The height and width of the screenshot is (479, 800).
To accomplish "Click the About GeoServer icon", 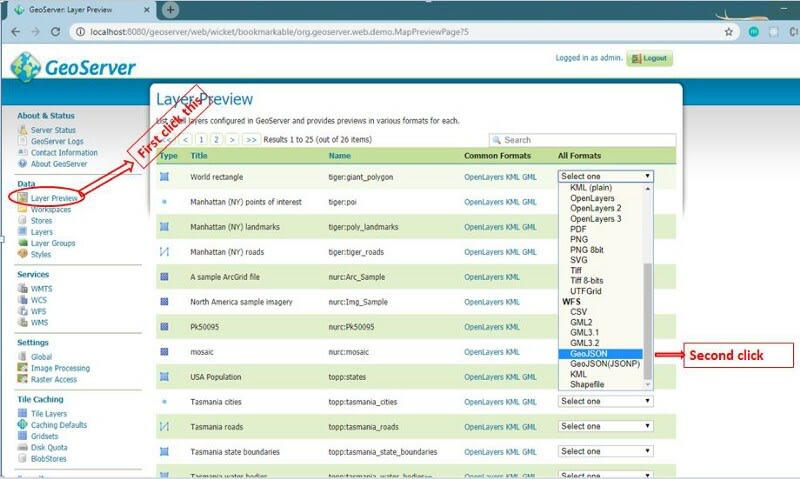I will 22,164.
